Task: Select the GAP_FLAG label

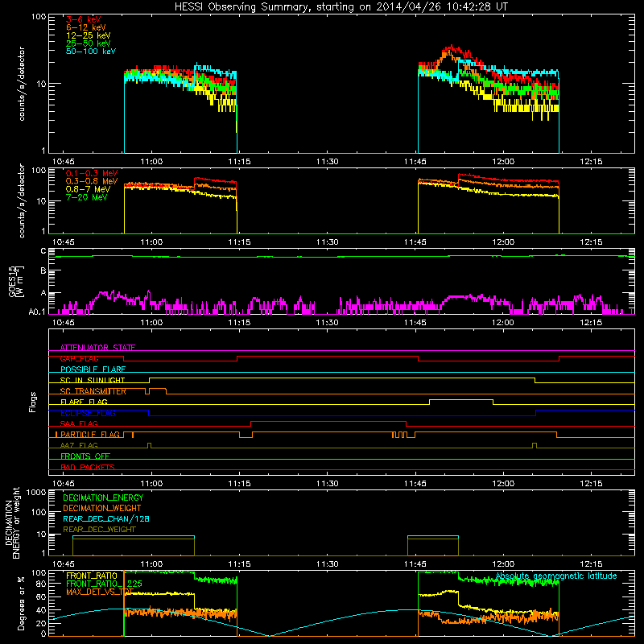Action: pos(79,358)
